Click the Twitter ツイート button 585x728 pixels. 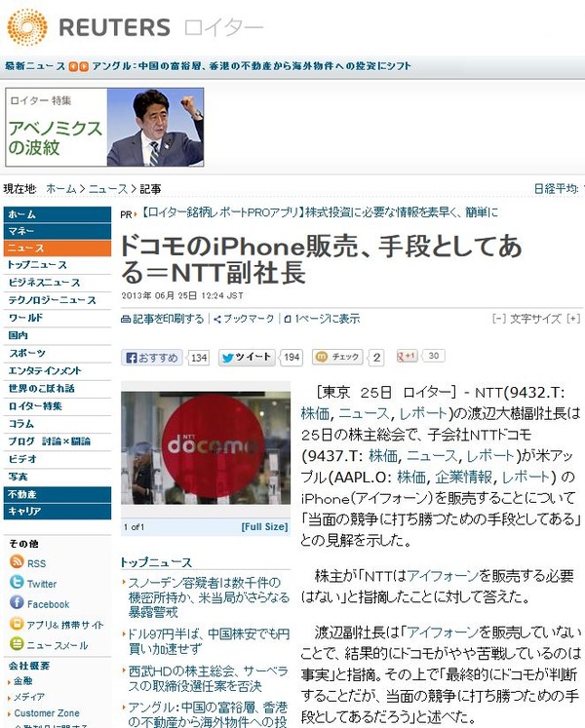coord(247,358)
